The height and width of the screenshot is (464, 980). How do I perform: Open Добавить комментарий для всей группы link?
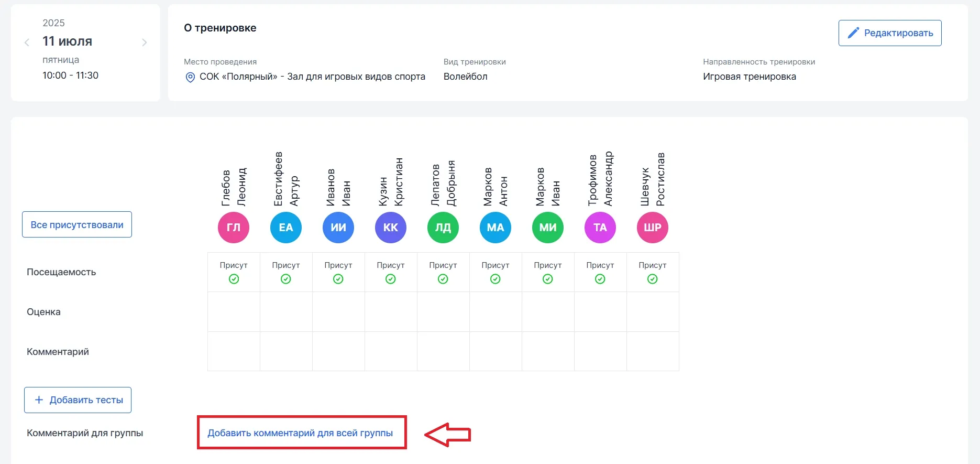(x=300, y=433)
